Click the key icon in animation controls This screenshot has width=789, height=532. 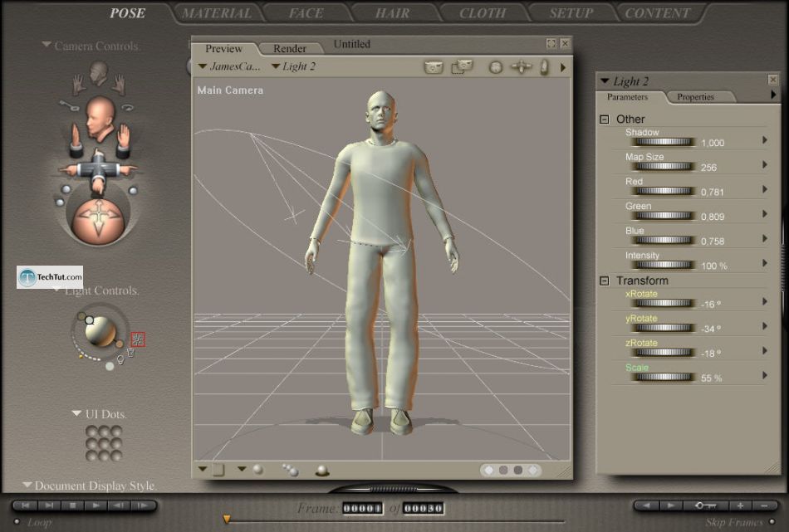pyautogui.click(x=707, y=505)
